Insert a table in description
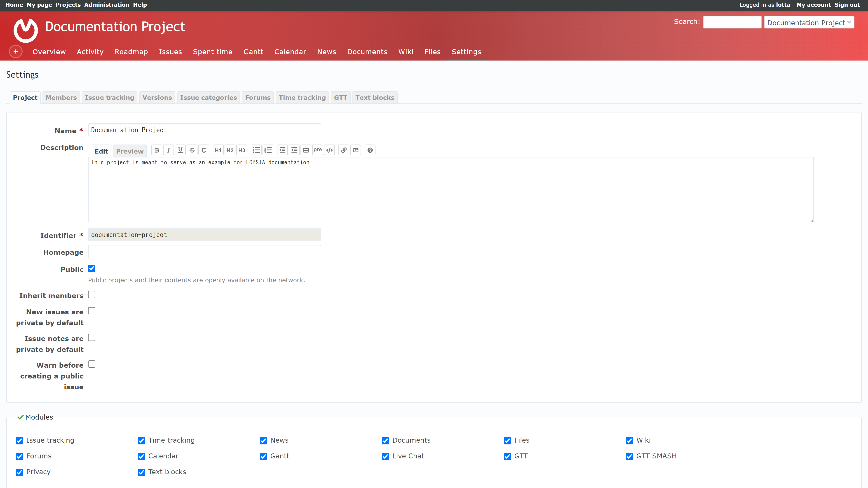The image size is (868, 488). click(x=306, y=150)
